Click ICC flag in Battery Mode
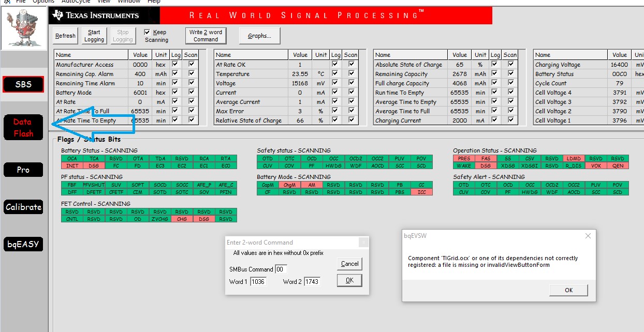The image size is (644, 332). (x=421, y=192)
